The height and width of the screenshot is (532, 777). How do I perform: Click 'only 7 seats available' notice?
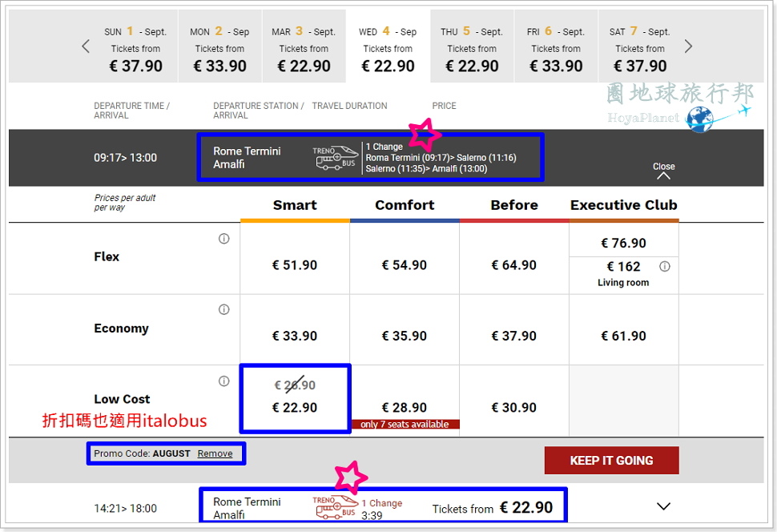tap(405, 425)
